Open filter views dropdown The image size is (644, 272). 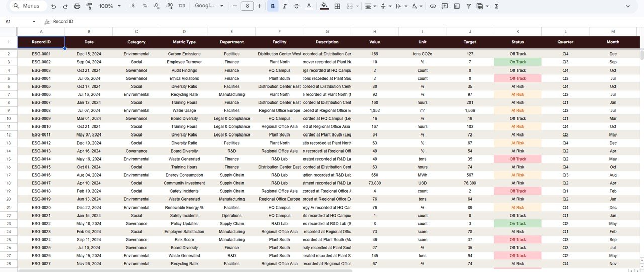(x=482, y=6)
